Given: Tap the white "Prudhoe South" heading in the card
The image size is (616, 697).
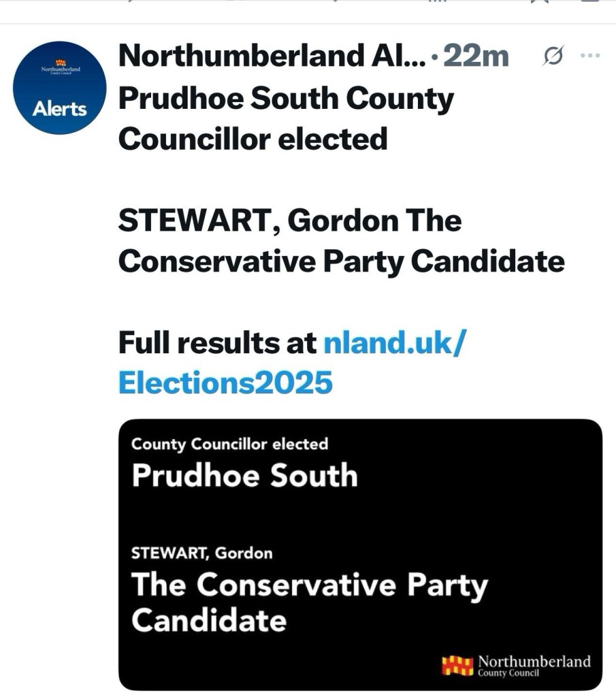Looking at the screenshot, I should pos(244,475).
